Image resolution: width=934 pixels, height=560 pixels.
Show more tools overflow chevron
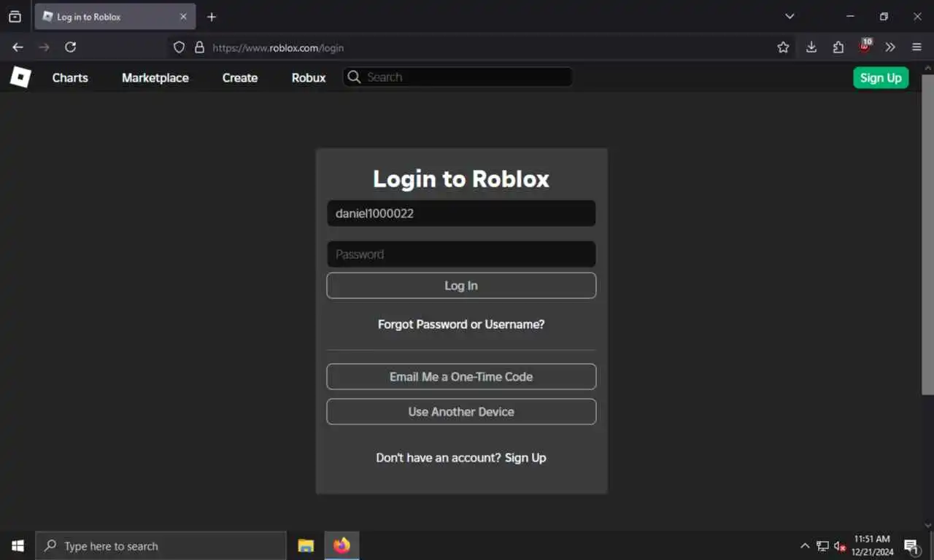click(x=890, y=47)
